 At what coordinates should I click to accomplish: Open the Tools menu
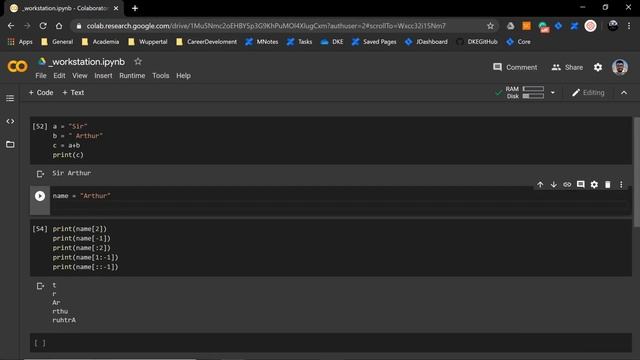click(x=160, y=76)
